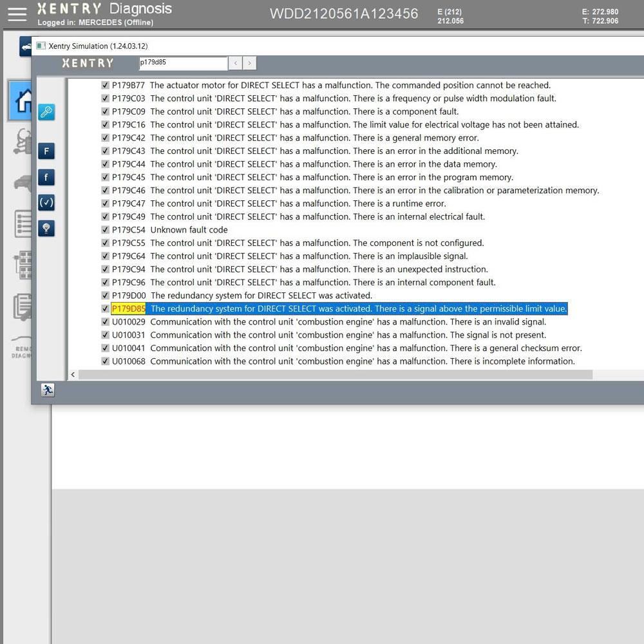Toggle checkbox for fault code P179C55
Screen dimensions: 644x644
pyautogui.click(x=105, y=243)
